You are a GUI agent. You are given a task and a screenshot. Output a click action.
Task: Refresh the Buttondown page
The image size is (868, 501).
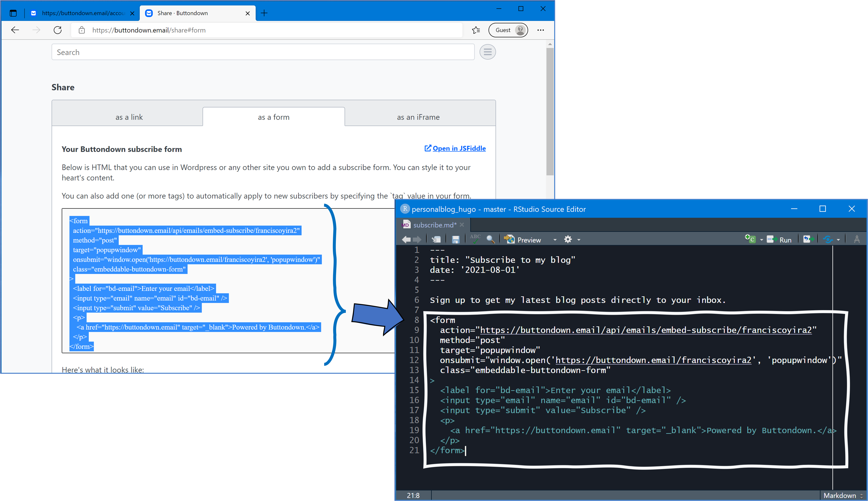(58, 30)
